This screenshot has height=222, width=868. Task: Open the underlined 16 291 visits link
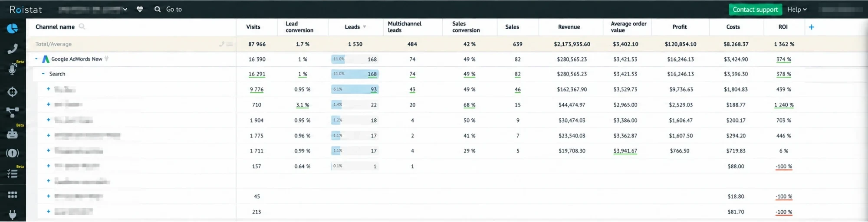[x=257, y=74]
